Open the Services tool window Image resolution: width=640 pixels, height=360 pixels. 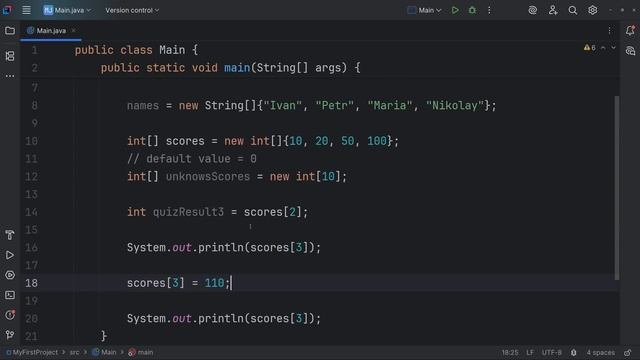pyautogui.click(x=10, y=275)
